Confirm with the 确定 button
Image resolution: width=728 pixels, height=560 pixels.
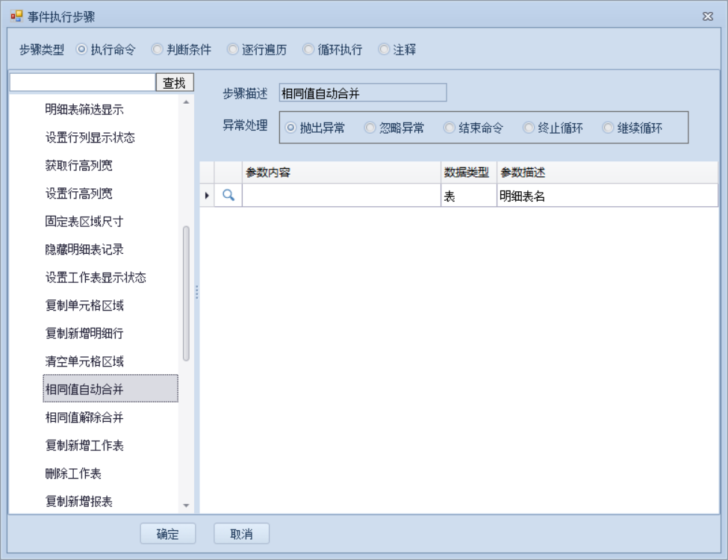click(x=168, y=534)
